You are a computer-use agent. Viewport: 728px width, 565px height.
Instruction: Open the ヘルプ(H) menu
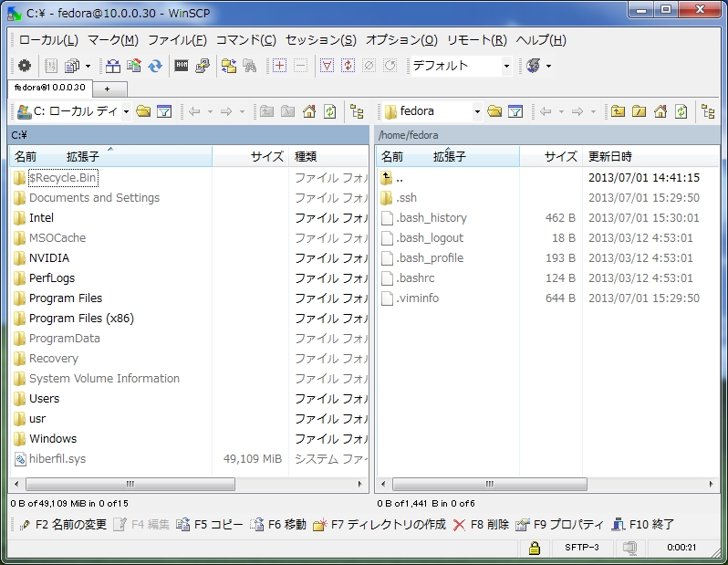pyautogui.click(x=541, y=40)
